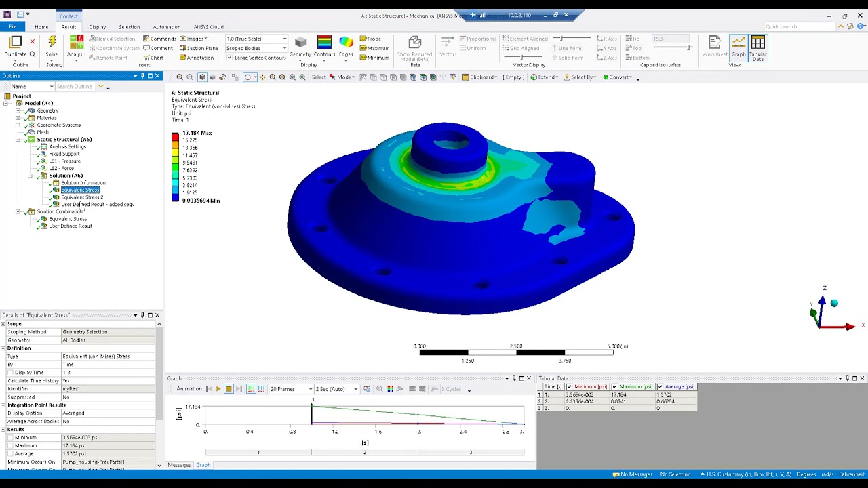Stop the result animation

[x=229, y=389]
